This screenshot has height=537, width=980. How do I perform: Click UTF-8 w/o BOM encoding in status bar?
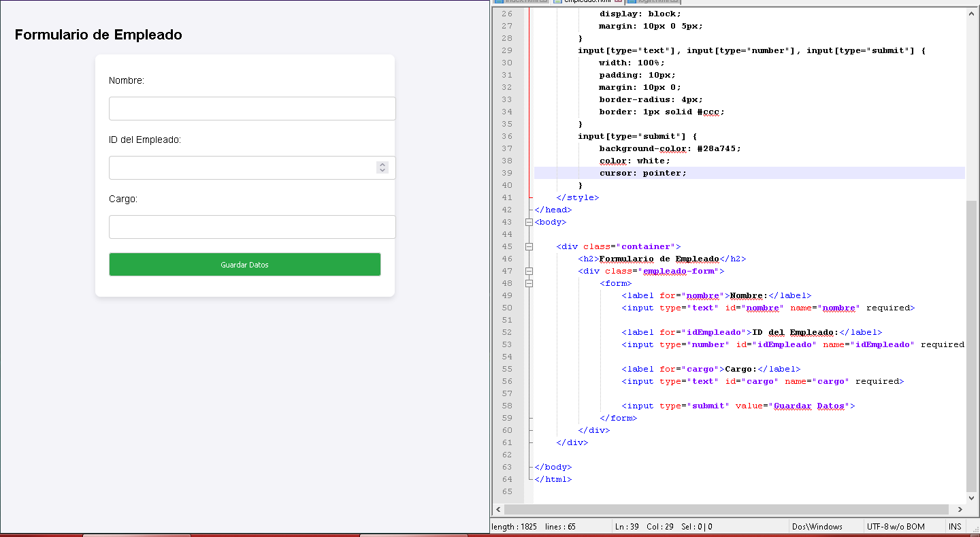coord(895,526)
